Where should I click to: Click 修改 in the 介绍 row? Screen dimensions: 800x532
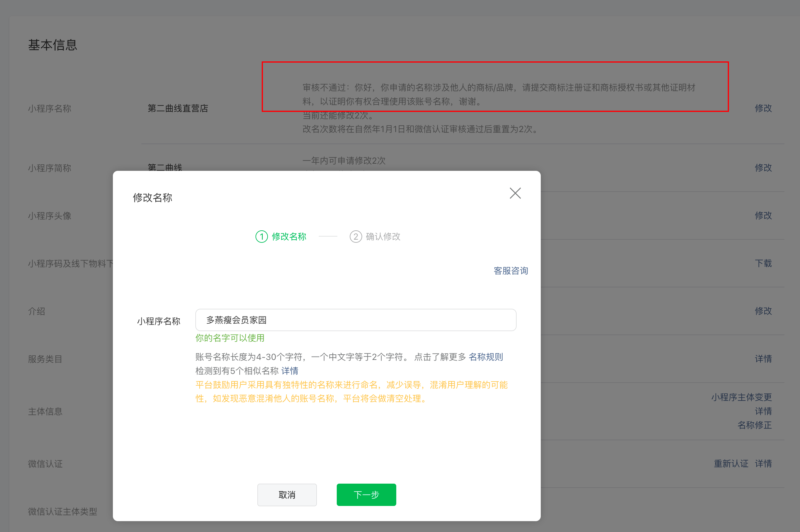tap(763, 311)
